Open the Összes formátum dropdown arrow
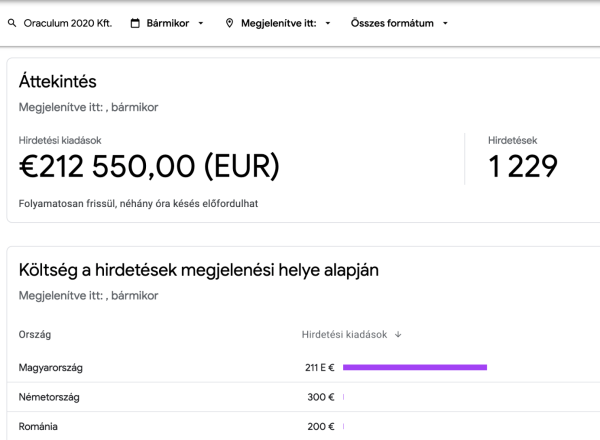The height and width of the screenshot is (440, 600). pyautogui.click(x=445, y=23)
